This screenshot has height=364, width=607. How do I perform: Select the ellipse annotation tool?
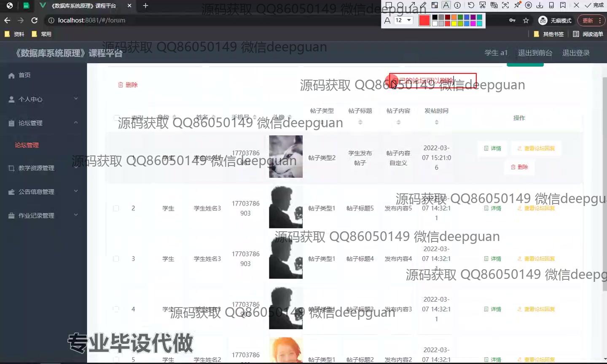[x=400, y=5]
